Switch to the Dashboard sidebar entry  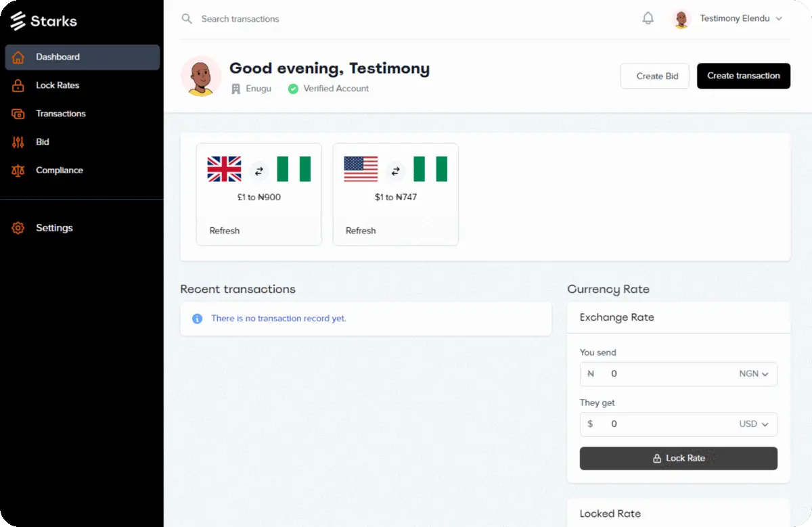pyautogui.click(x=58, y=57)
